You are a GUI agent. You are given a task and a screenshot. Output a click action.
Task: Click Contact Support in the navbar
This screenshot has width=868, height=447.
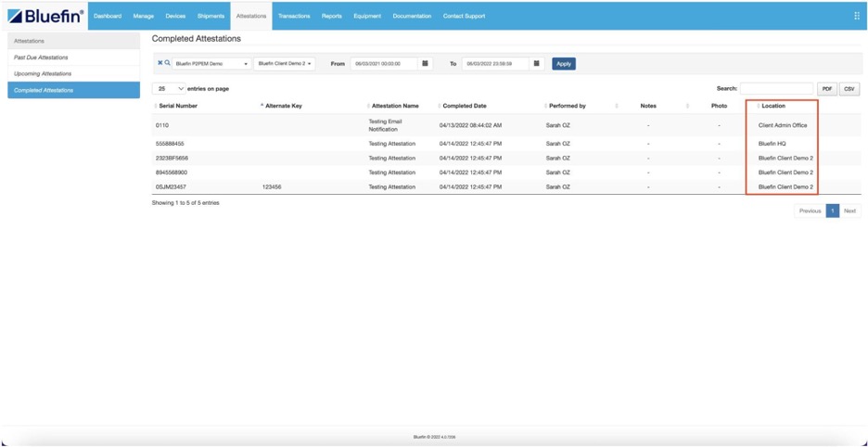[x=464, y=16]
